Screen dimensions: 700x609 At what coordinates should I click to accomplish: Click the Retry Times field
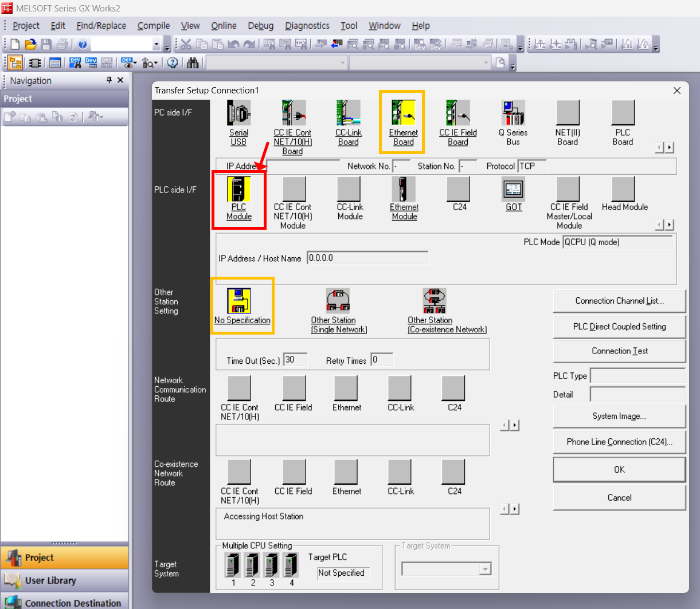(x=382, y=360)
